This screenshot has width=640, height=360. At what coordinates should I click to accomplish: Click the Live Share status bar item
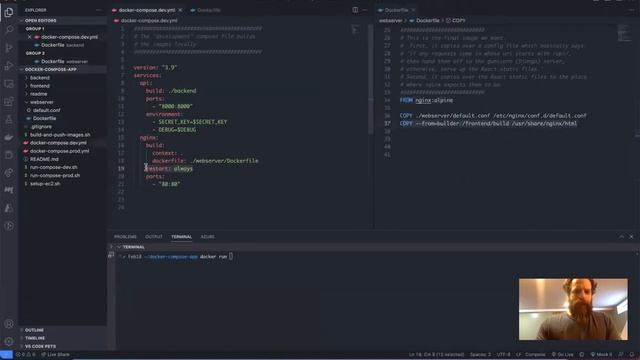[x=55, y=354]
